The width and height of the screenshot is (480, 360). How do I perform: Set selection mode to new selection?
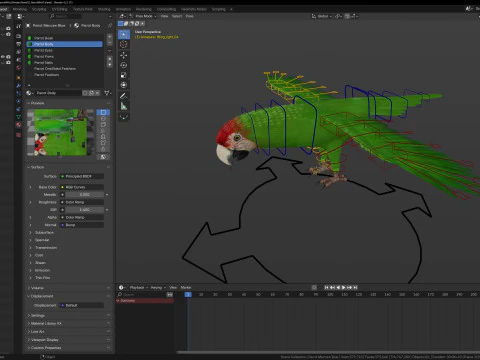pyautogui.click(x=121, y=24)
